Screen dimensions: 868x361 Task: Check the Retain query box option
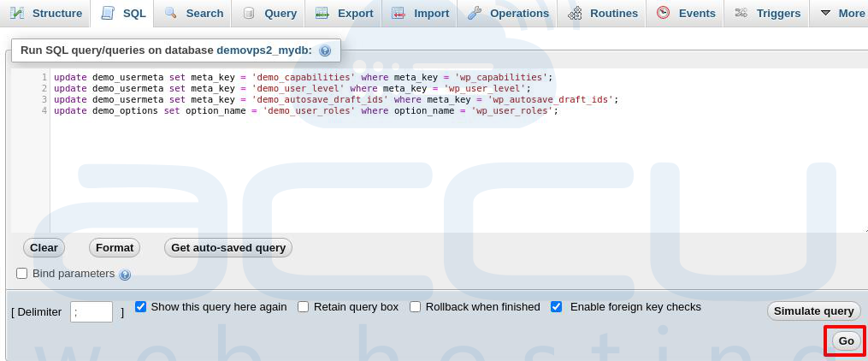(304, 307)
